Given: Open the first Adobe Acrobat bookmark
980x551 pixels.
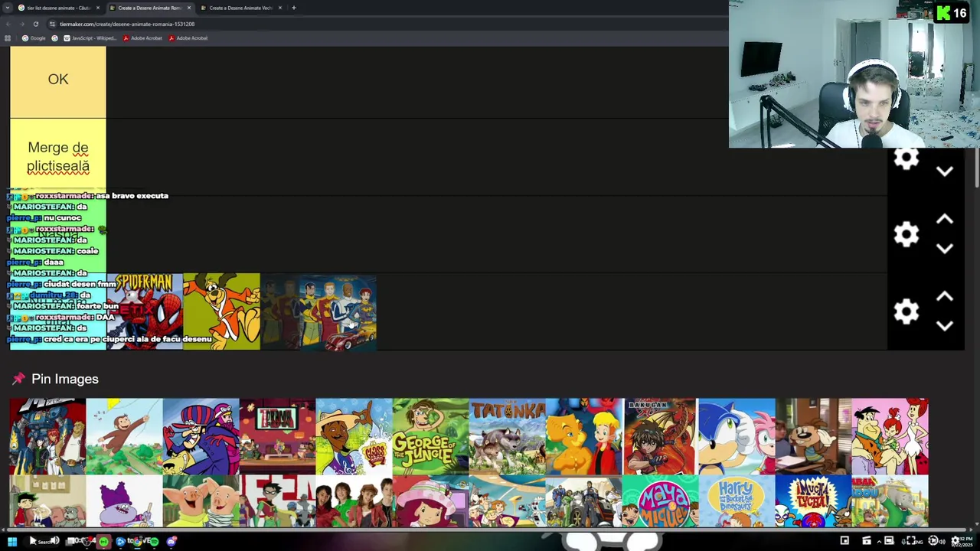Looking at the screenshot, I should pyautogui.click(x=142, y=38).
